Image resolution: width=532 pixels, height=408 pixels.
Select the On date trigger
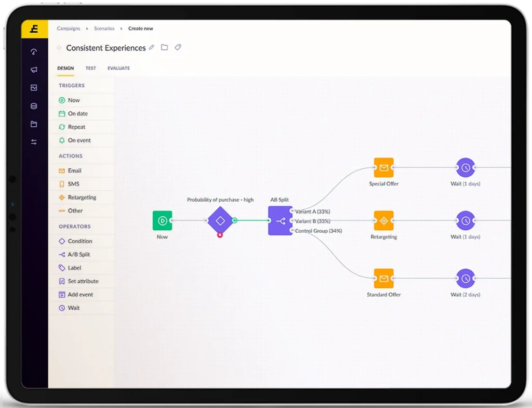point(82,113)
